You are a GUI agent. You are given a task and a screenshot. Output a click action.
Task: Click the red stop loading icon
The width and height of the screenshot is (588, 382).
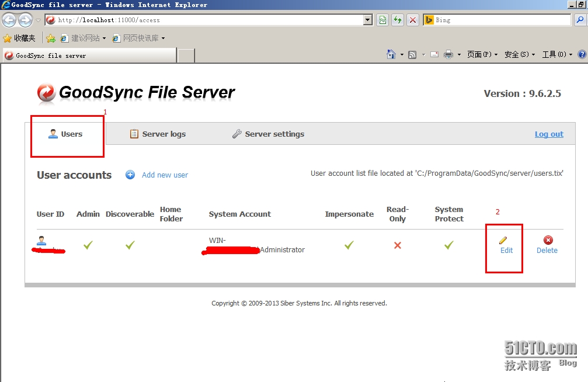413,20
